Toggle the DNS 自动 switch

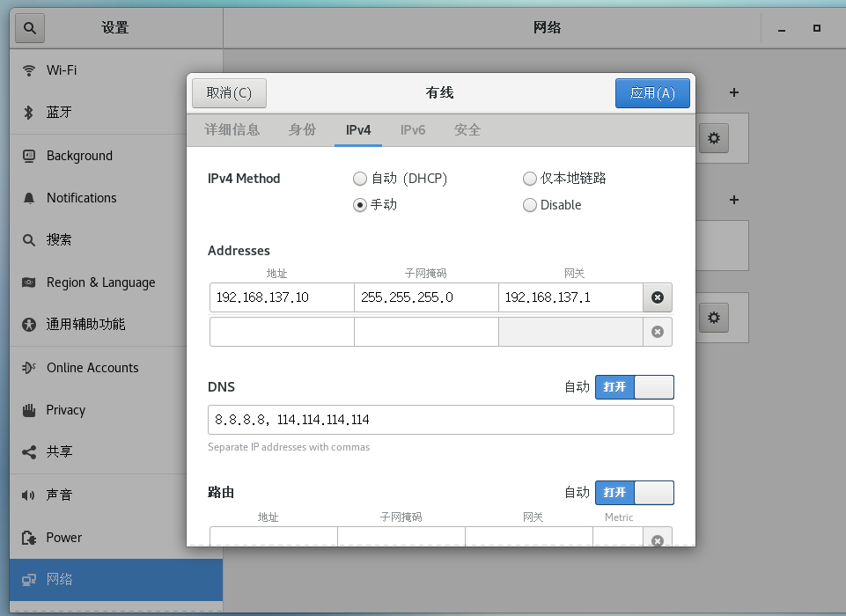635,387
